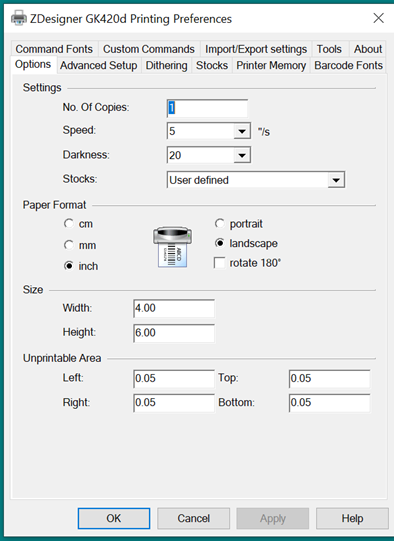Click the label printer preview image

(x=173, y=247)
